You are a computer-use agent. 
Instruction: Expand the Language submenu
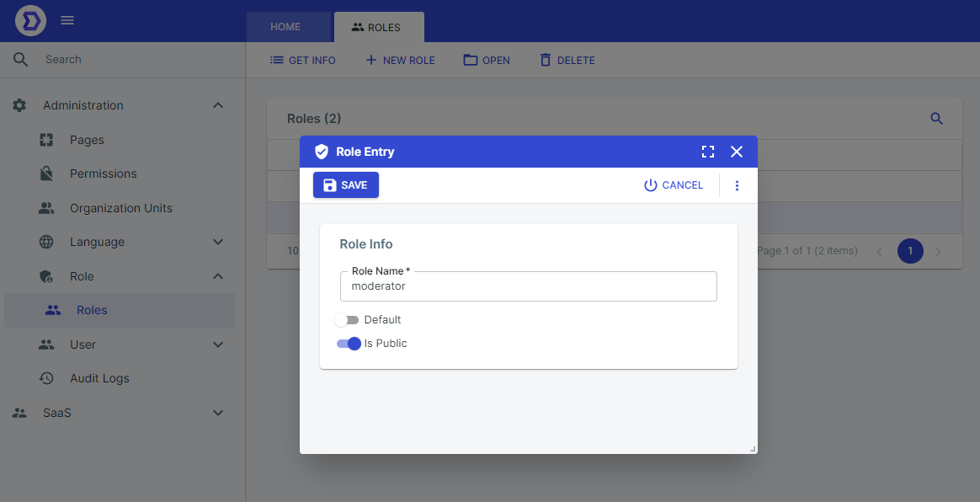[218, 242]
